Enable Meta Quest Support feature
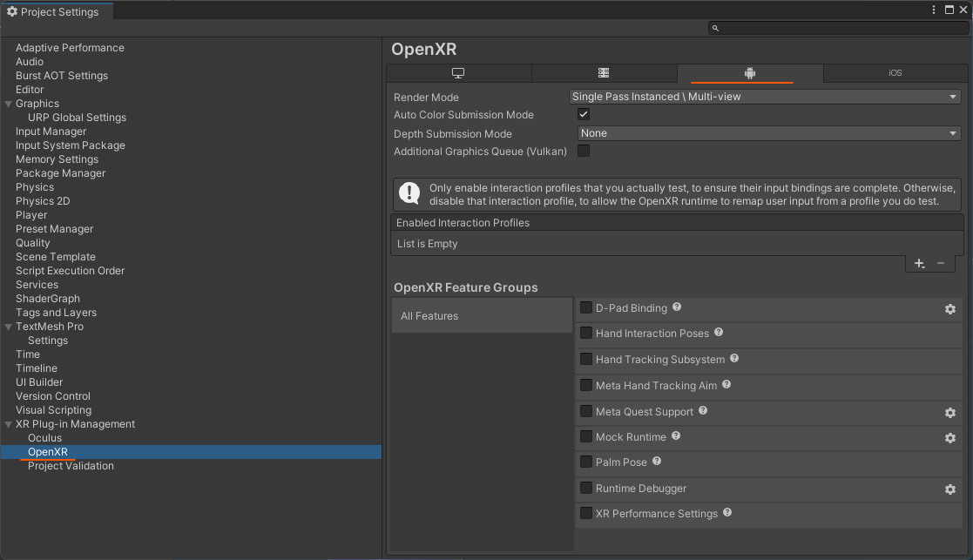 [x=585, y=411]
